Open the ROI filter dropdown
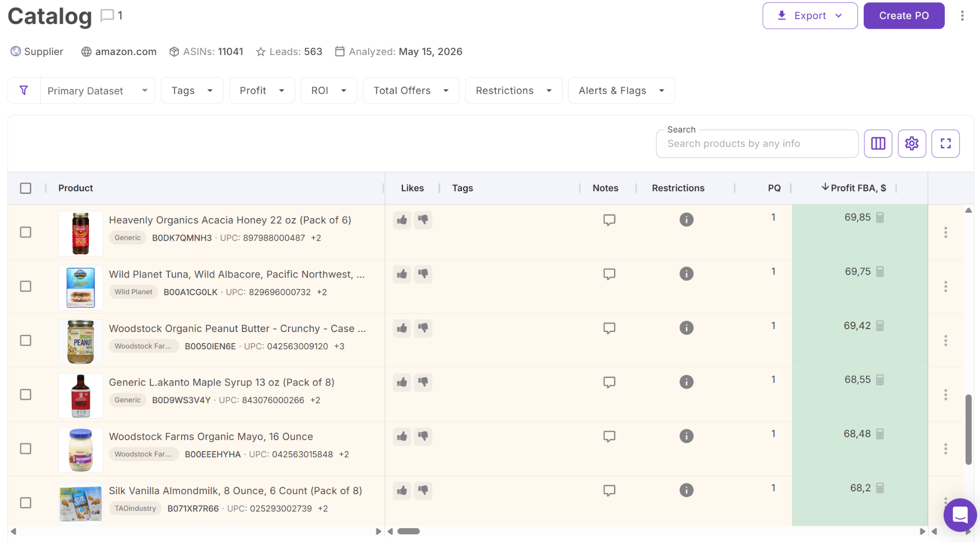This screenshot has height=542, width=980. coord(329,90)
